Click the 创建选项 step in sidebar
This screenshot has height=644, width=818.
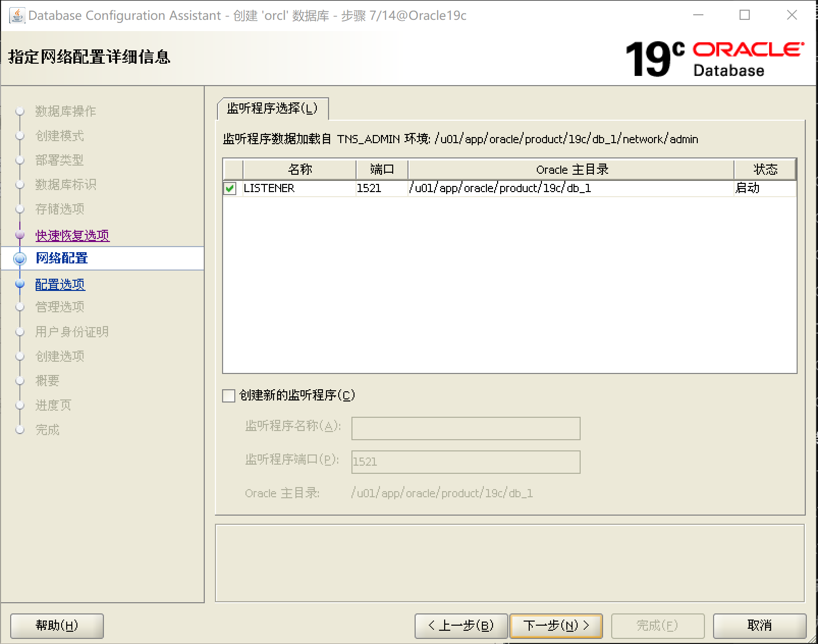tap(60, 356)
